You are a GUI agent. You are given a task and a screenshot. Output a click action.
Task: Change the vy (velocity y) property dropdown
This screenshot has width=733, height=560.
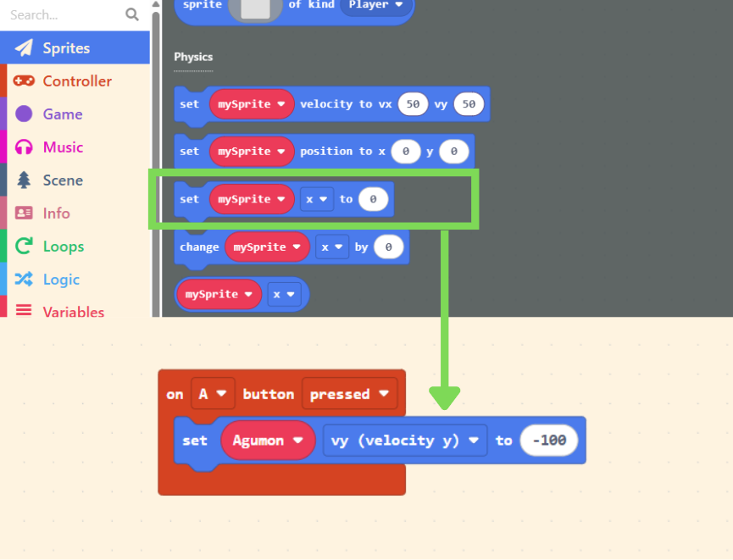point(404,441)
